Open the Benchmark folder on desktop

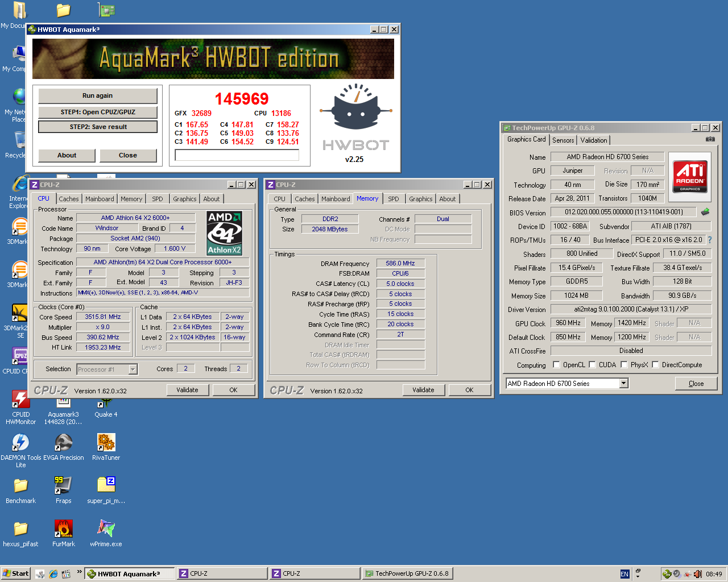pyautogui.click(x=20, y=490)
